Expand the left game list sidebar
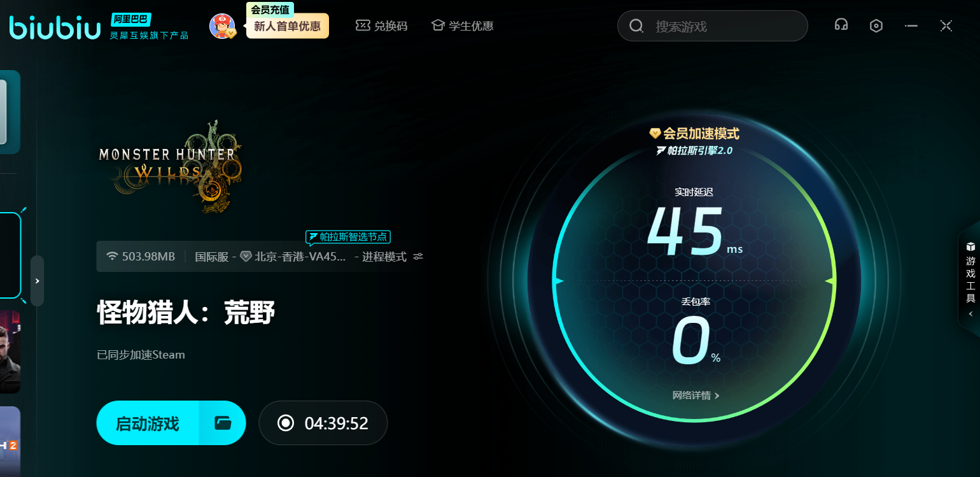The width and height of the screenshot is (980, 477). click(37, 281)
